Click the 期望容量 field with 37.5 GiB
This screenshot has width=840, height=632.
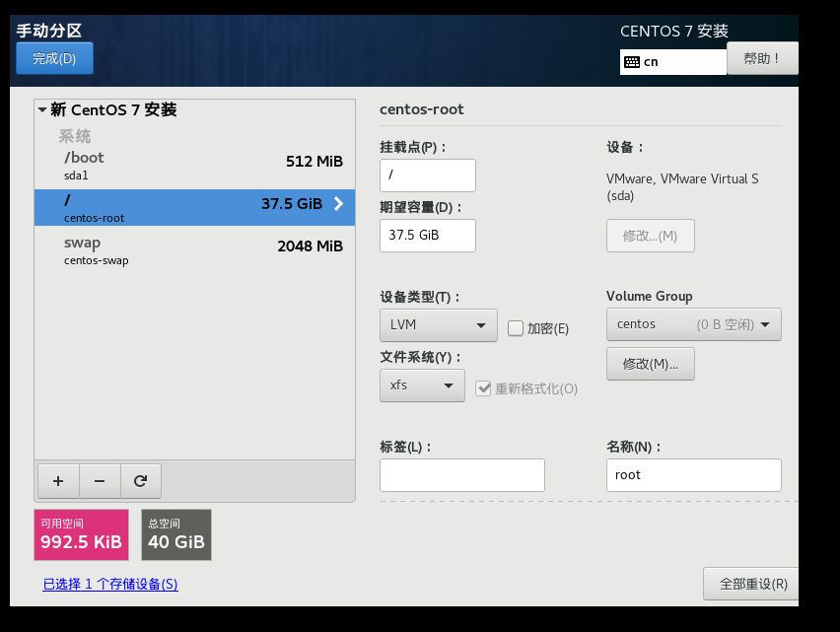pos(428,236)
